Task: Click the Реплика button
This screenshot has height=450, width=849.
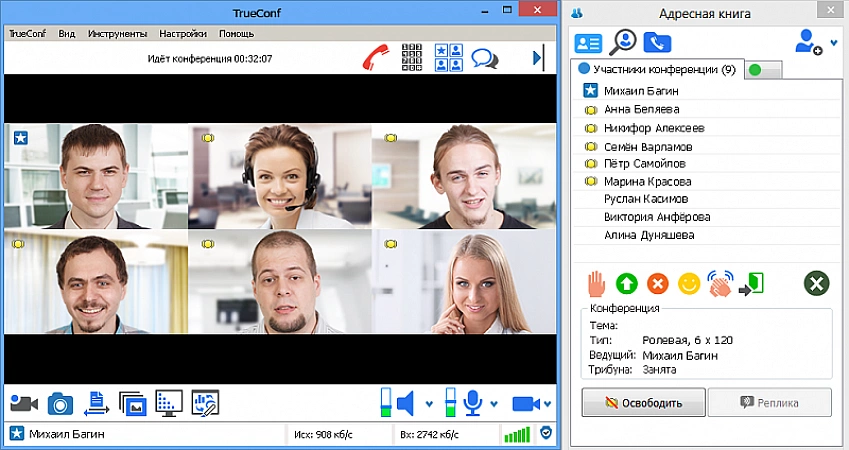Action: 769,403
